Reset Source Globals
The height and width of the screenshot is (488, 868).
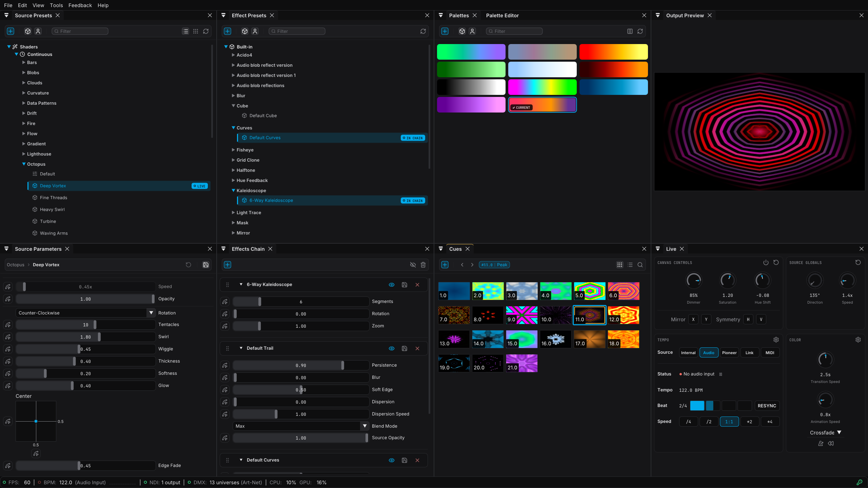(858, 262)
